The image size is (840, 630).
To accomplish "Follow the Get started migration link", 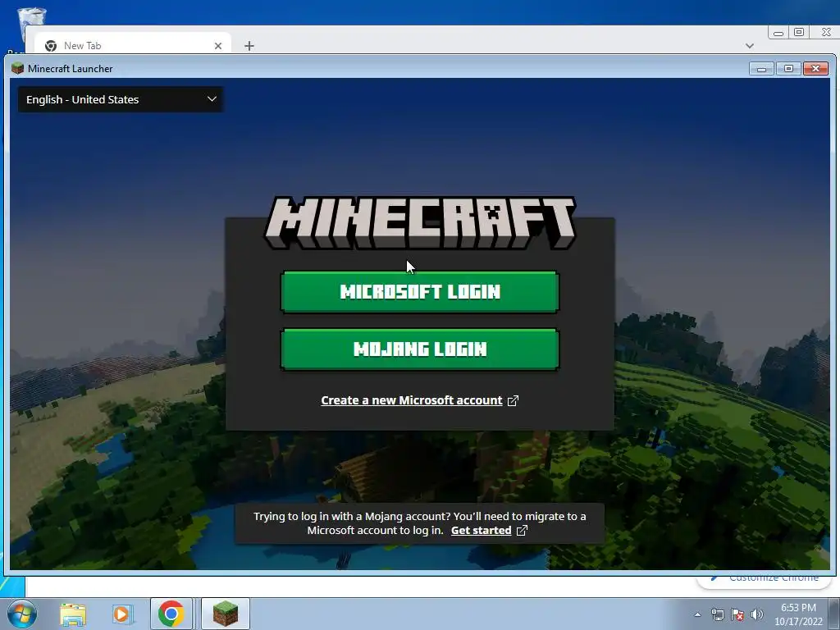I will [481, 531].
